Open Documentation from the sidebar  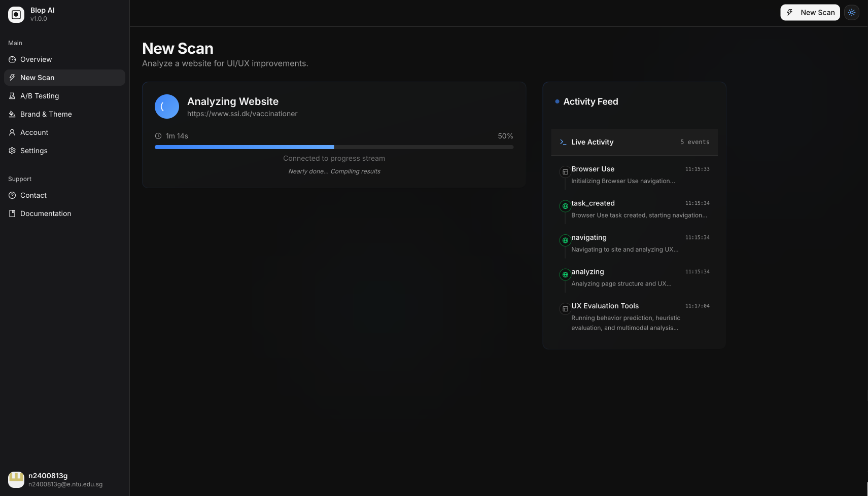pyautogui.click(x=46, y=214)
